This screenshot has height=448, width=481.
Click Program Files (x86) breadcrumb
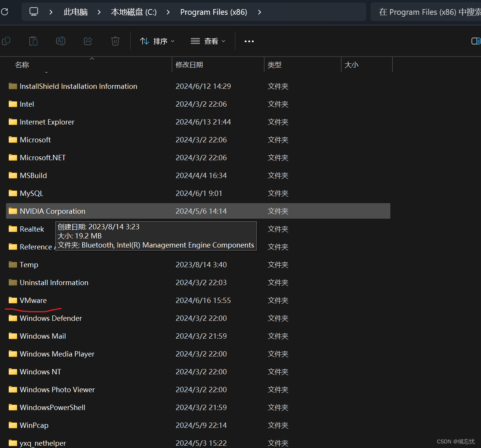click(214, 12)
